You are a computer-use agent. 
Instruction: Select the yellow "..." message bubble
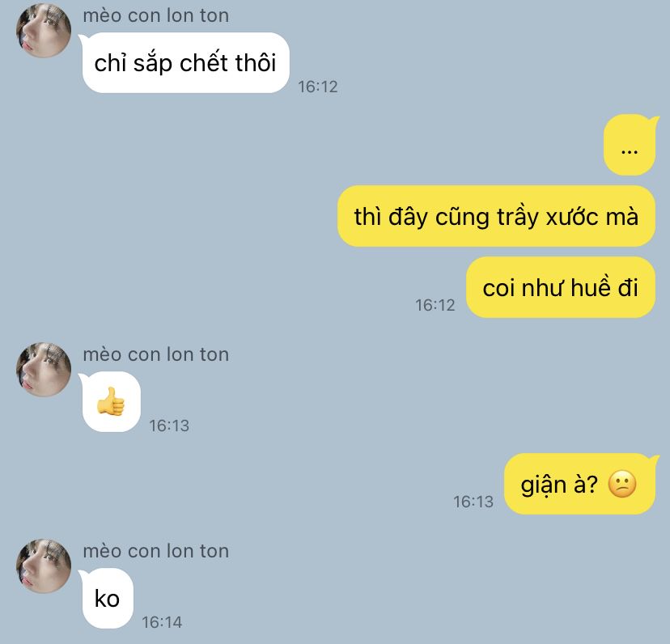coord(630,145)
